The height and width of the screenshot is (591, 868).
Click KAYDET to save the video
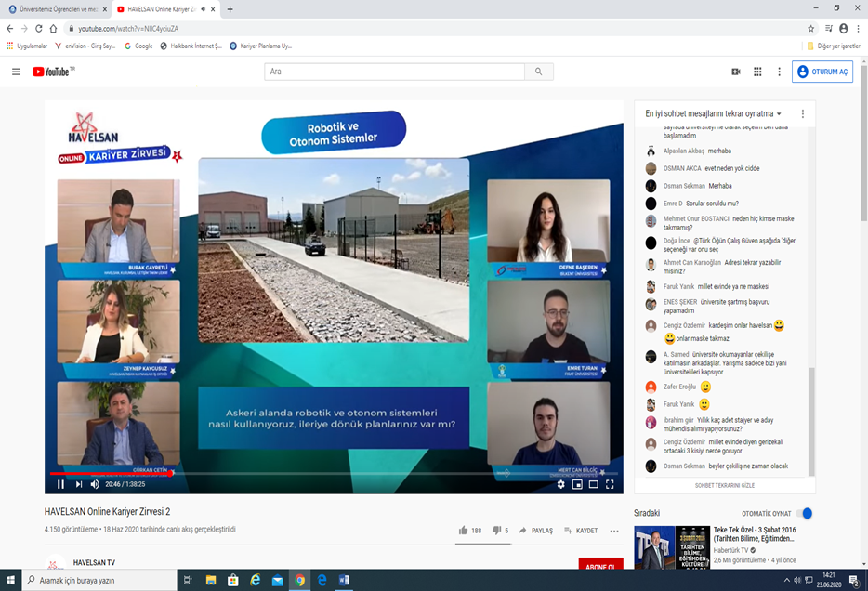coord(581,530)
